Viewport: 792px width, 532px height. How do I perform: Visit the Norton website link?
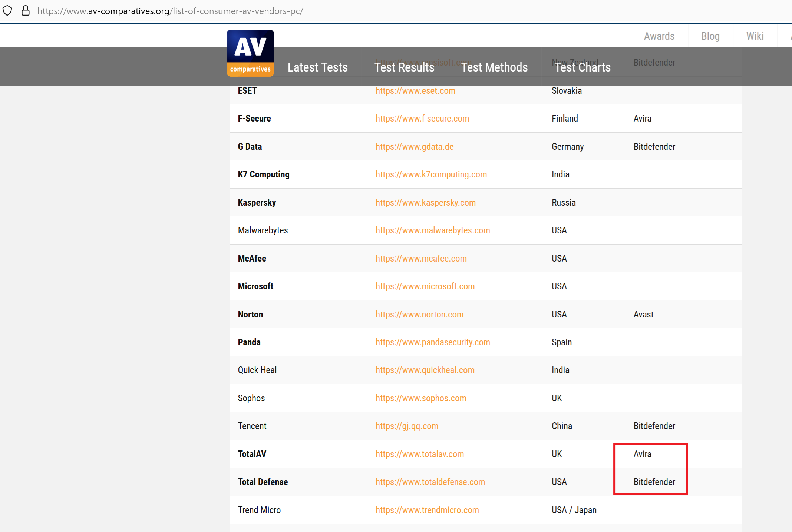[x=419, y=315]
